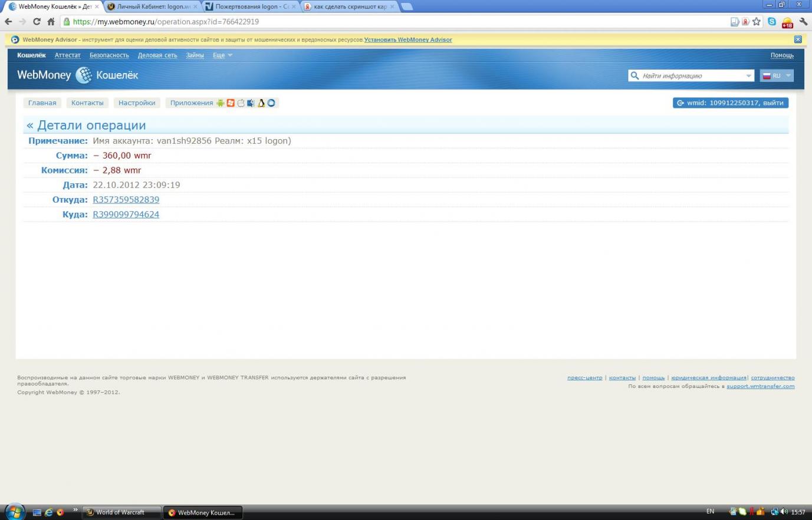Click the Skype extension icon in toolbar
The height and width of the screenshot is (520, 812).
[772, 22]
